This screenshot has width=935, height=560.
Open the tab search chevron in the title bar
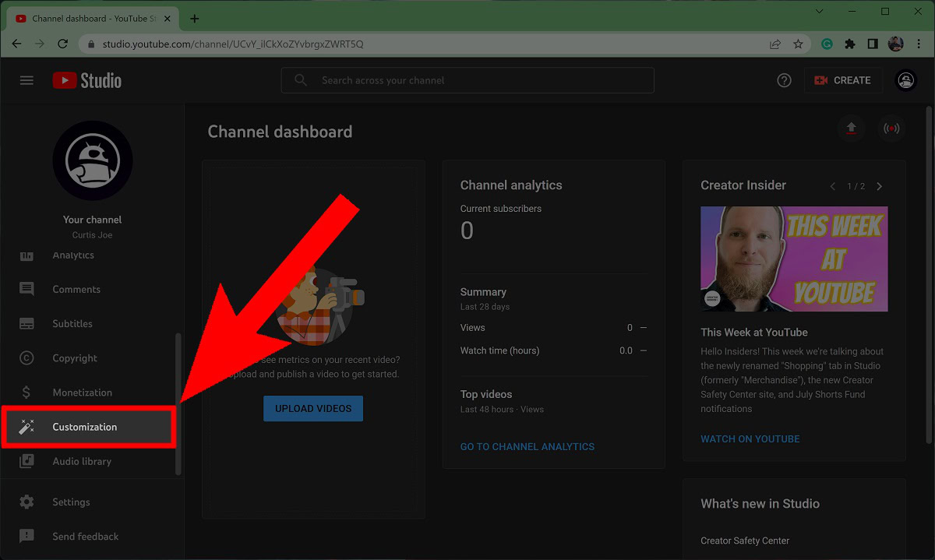click(819, 12)
